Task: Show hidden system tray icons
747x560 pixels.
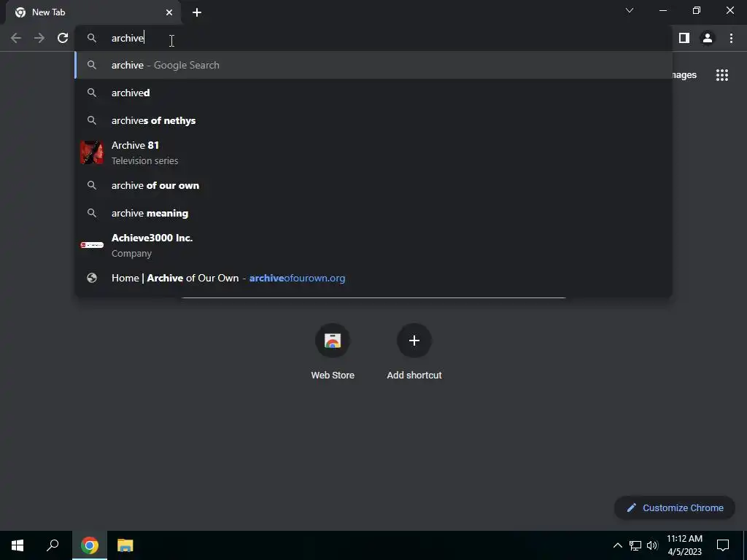Action: (617, 545)
